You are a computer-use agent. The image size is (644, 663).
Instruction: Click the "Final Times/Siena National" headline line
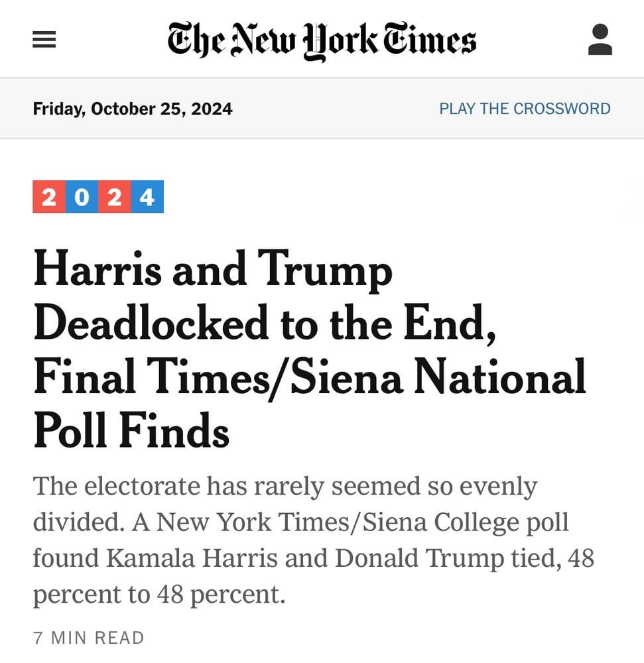(310, 377)
